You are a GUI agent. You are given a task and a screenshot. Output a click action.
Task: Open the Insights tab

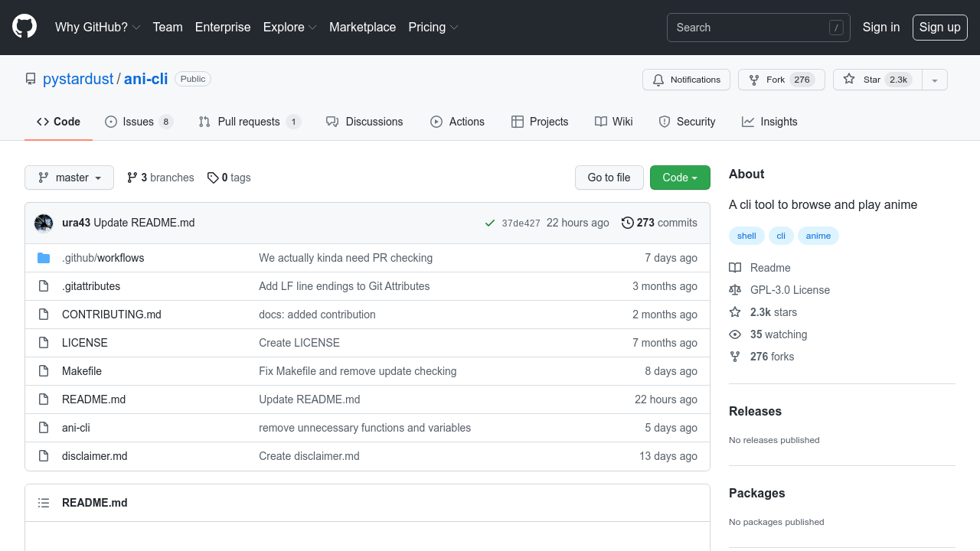[769, 122]
